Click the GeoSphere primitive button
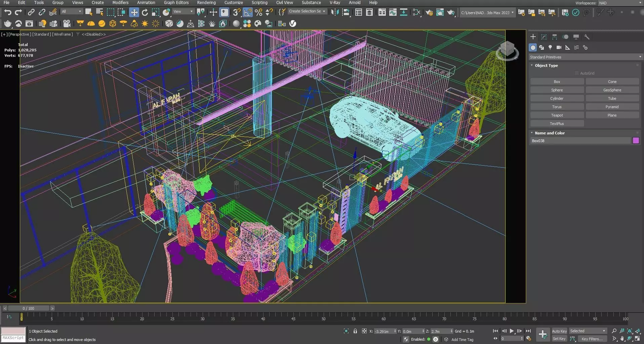The width and height of the screenshot is (644, 344). click(612, 90)
